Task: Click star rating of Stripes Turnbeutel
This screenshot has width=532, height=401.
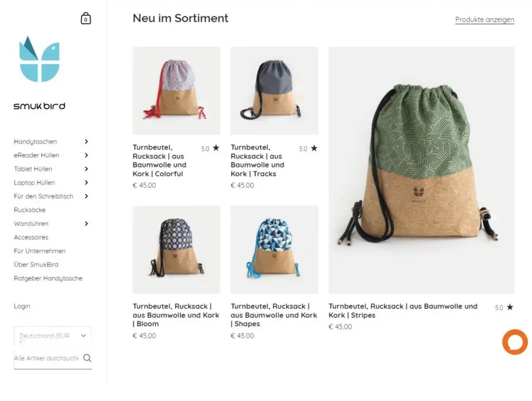Action: point(504,307)
